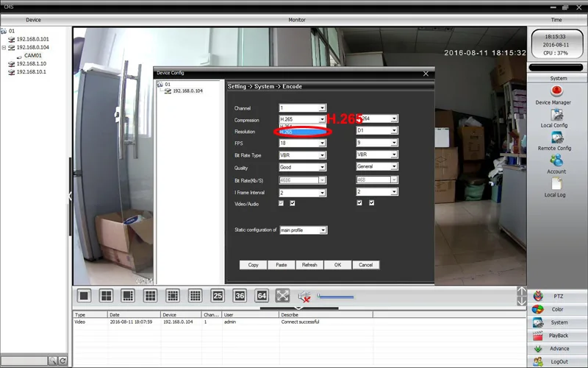Click LogOut
The width and height of the screenshot is (588, 368).
click(x=557, y=361)
